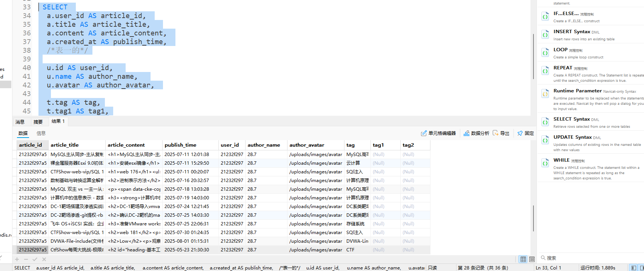Add a record with the plus icon

point(17,259)
